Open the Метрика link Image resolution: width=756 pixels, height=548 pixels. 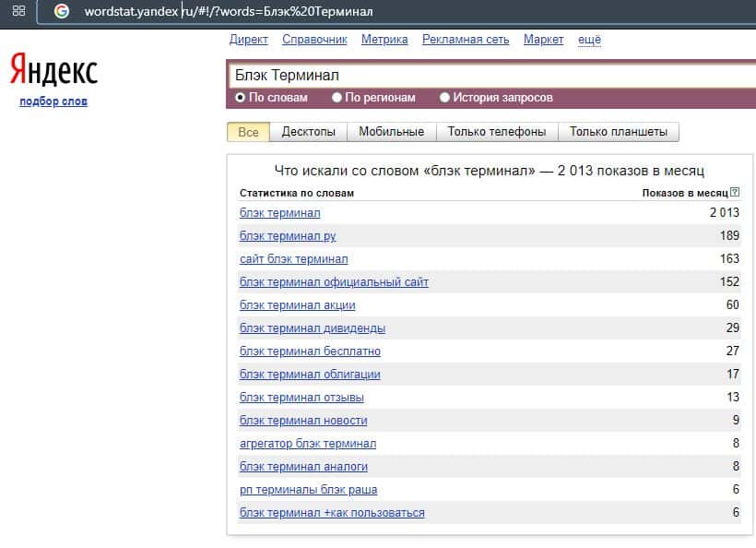click(384, 40)
